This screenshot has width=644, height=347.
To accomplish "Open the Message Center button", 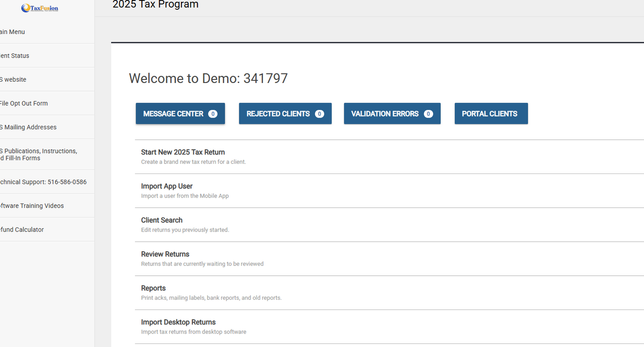I will tap(180, 114).
